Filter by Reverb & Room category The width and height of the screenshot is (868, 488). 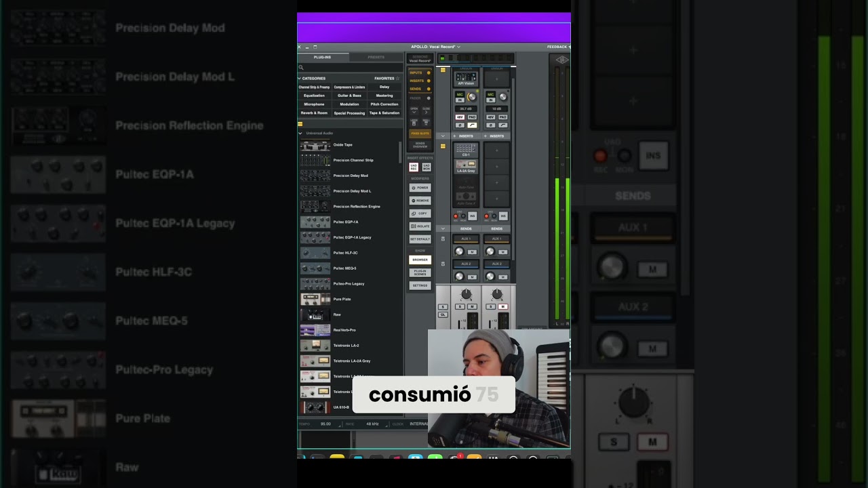pos(314,113)
